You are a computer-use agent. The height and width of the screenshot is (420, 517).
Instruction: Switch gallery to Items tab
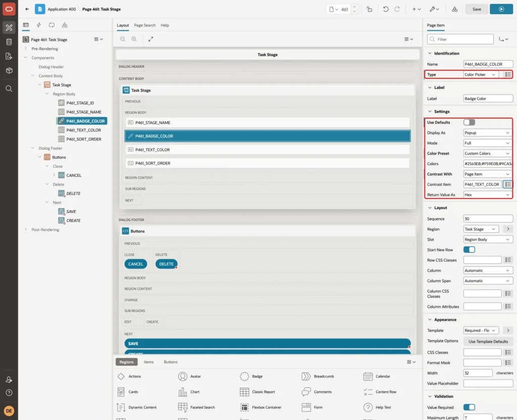click(149, 362)
